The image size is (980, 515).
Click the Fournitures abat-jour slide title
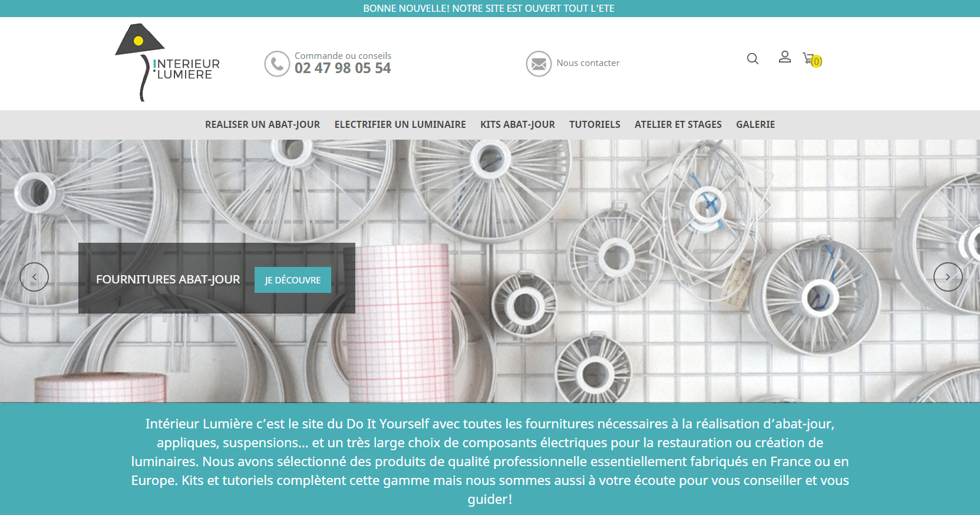tap(168, 279)
